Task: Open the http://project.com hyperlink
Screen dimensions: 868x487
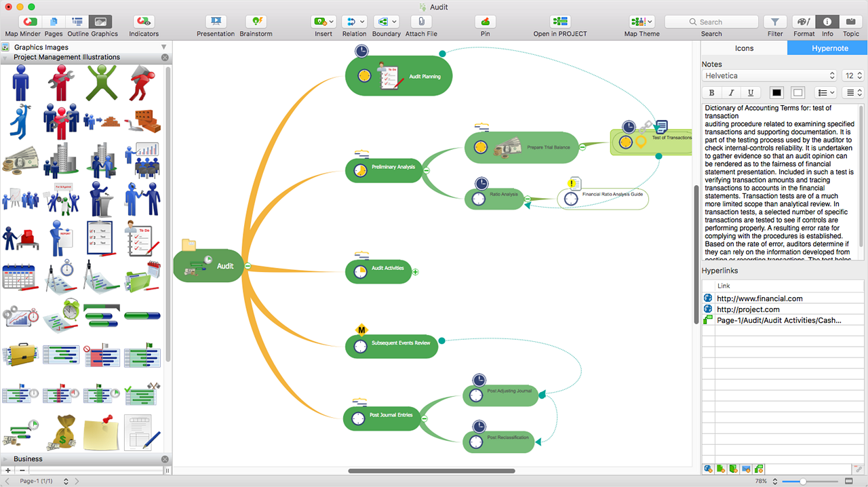Action: 748,309
